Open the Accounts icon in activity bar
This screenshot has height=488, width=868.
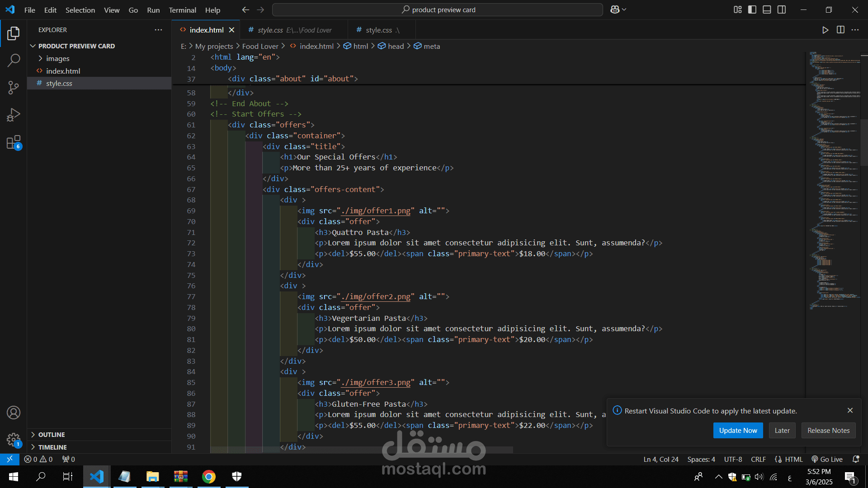[14, 413]
